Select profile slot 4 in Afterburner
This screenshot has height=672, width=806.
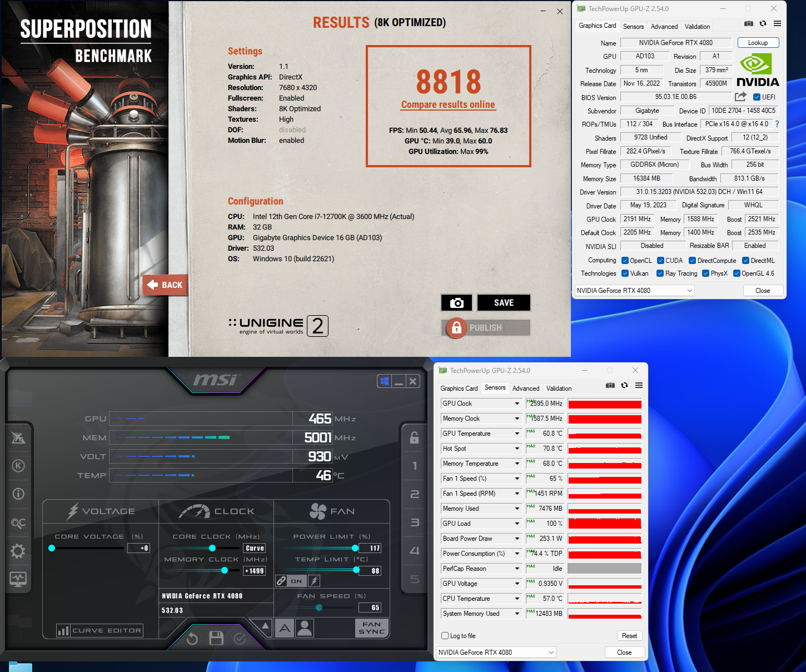[x=415, y=551]
